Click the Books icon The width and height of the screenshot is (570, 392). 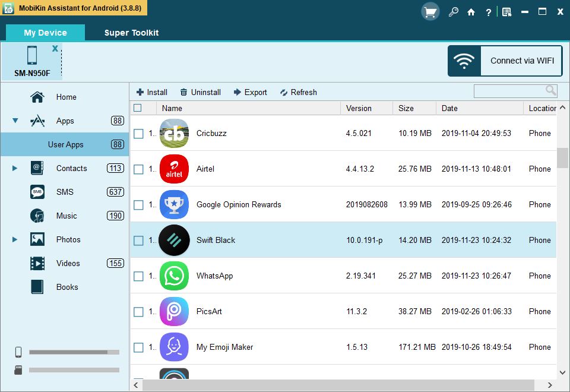tap(37, 287)
